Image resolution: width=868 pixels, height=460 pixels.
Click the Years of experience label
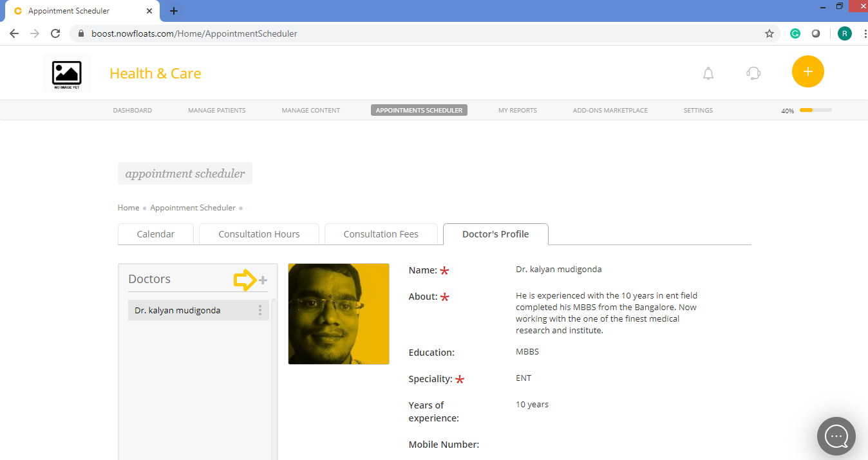click(433, 412)
